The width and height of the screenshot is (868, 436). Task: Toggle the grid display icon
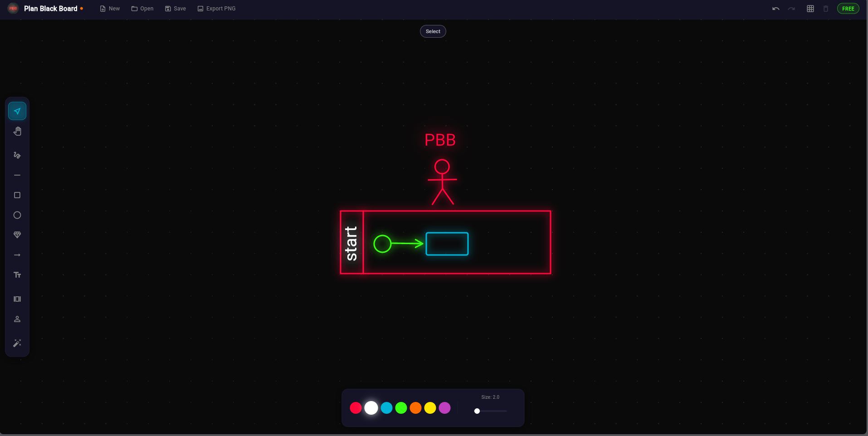point(810,9)
